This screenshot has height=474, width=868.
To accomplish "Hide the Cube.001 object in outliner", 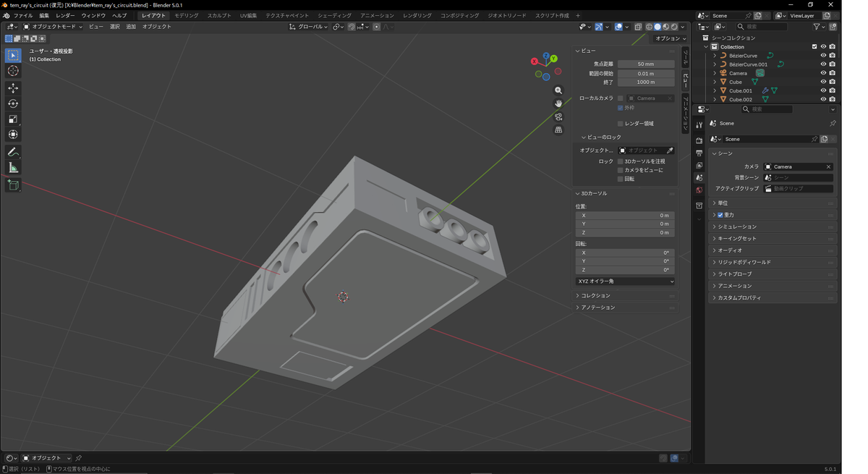I will click(x=823, y=90).
